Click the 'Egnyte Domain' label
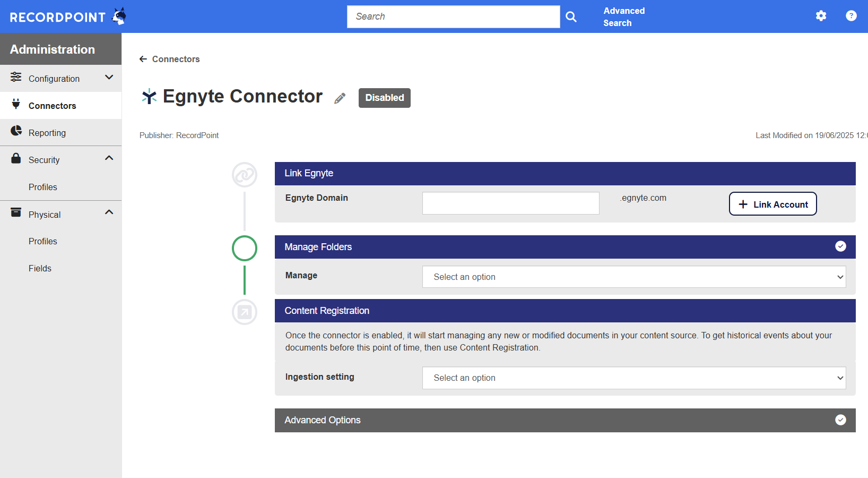 316,198
